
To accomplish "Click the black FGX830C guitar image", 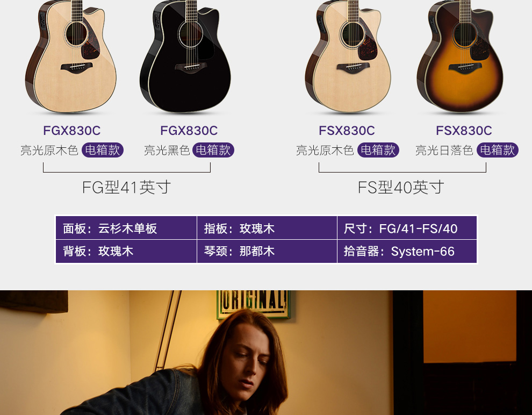I will coord(185,56).
